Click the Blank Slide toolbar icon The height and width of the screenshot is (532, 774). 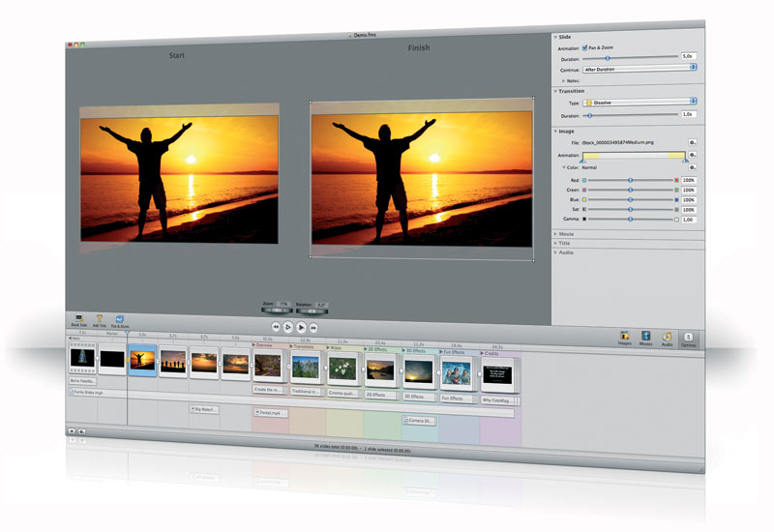coord(78,321)
